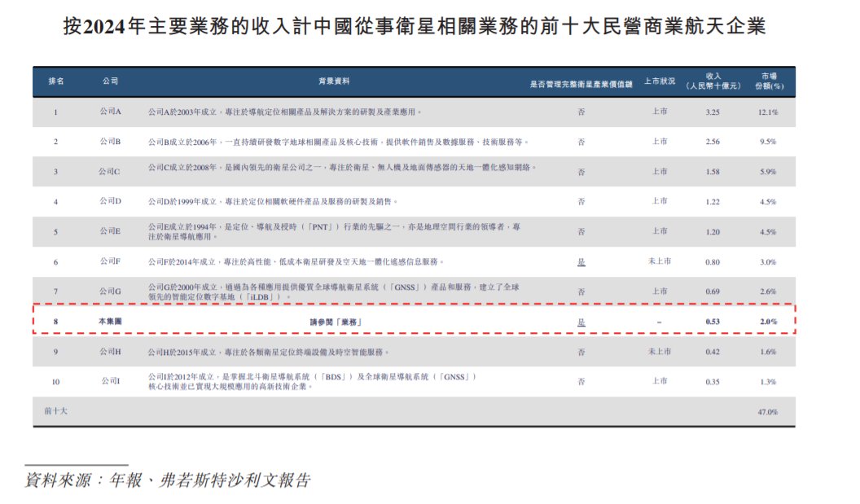Viewport: 860px width, 504px height.
Task: Click the 是否管理完整衛星產業價值鏈 column header
Action: tap(581, 82)
